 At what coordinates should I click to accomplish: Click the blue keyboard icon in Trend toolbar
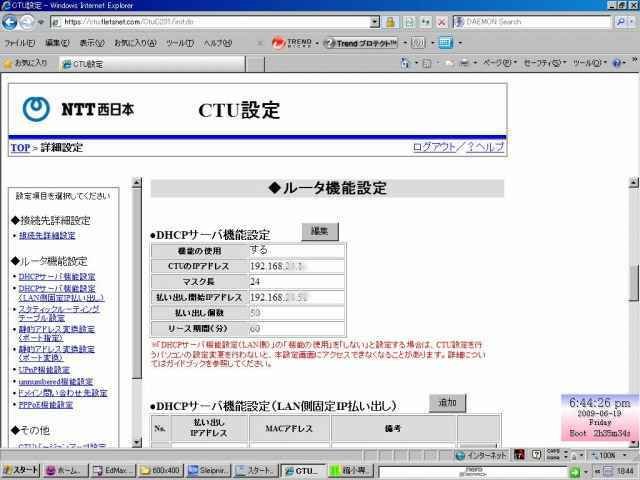pyautogui.click(x=445, y=43)
